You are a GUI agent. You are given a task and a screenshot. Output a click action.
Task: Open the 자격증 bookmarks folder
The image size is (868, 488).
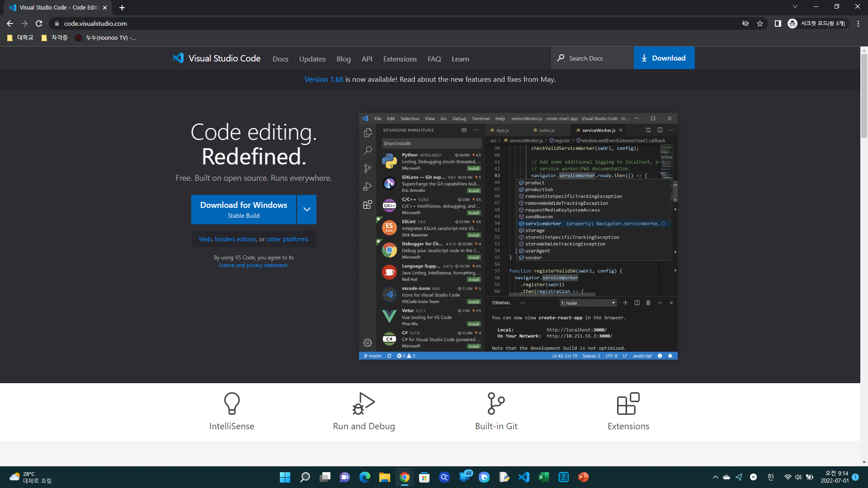pos(54,38)
